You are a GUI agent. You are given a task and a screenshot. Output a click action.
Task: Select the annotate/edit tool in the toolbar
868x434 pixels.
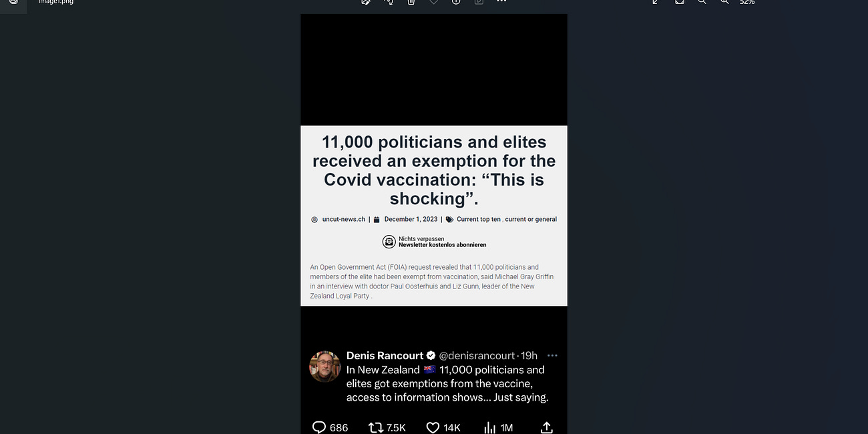click(365, 3)
